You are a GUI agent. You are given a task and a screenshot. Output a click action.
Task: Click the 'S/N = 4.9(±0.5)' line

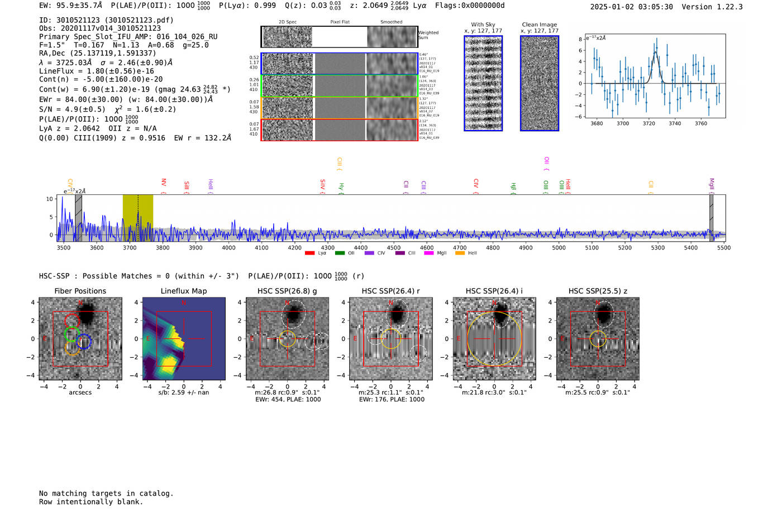72,109
